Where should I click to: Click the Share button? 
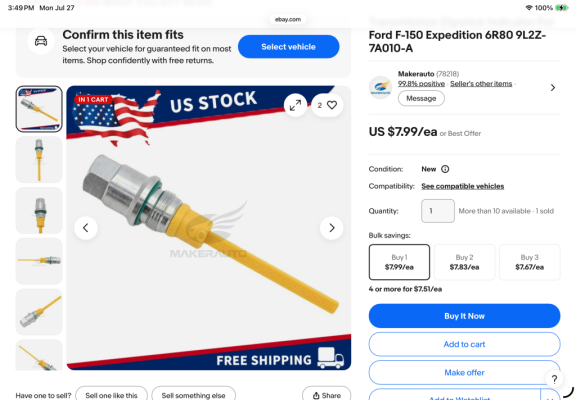(327, 394)
